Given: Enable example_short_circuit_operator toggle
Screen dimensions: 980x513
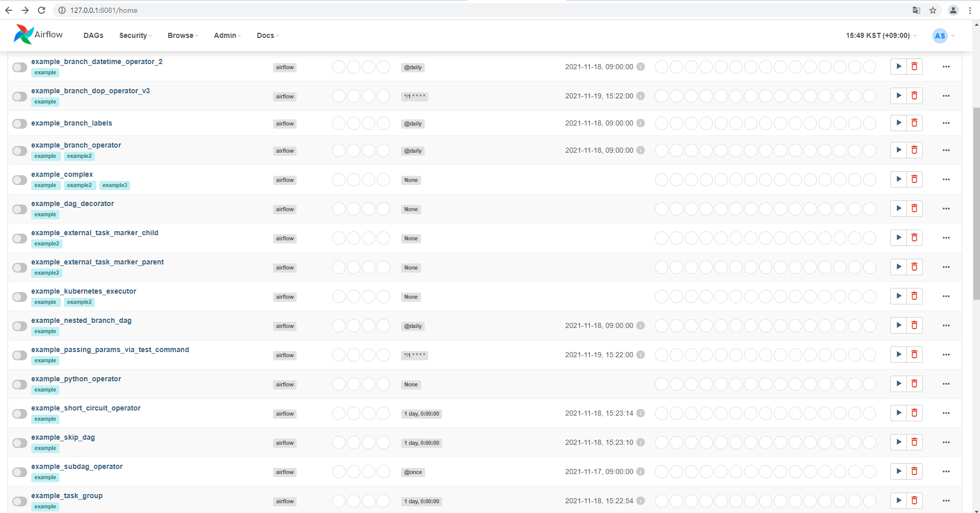Looking at the screenshot, I should coord(19,414).
